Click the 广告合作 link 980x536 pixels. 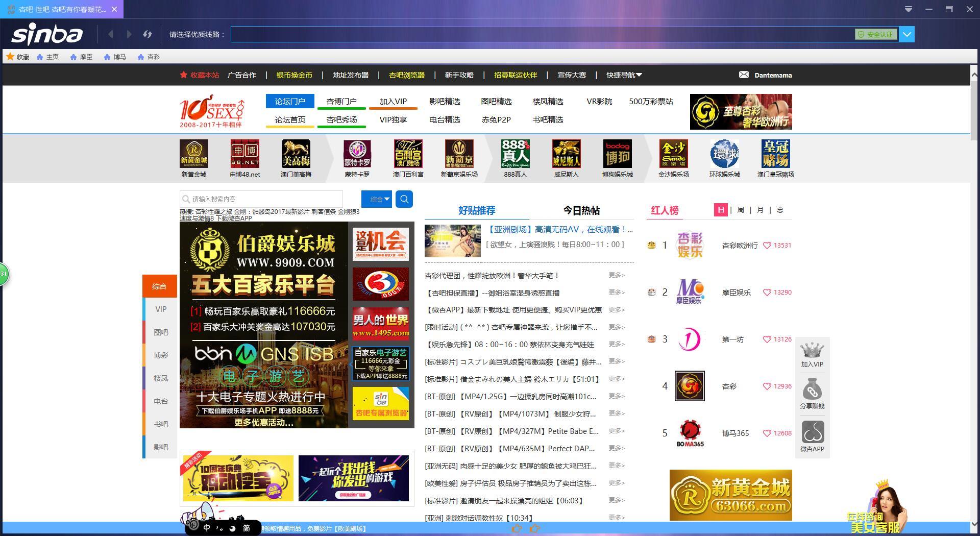tap(242, 75)
